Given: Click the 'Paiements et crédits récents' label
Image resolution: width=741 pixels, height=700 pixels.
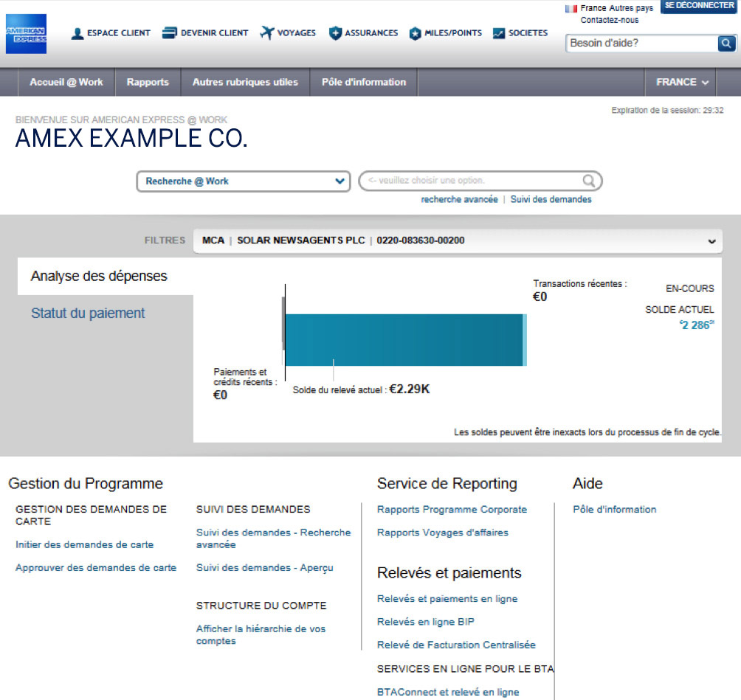Looking at the screenshot, I should coord(245,377).
